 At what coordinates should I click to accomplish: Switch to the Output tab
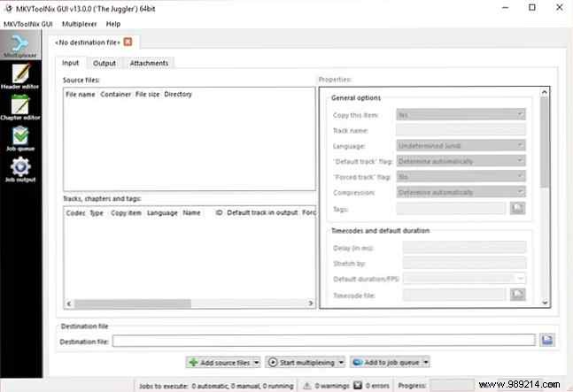point(105,63)
